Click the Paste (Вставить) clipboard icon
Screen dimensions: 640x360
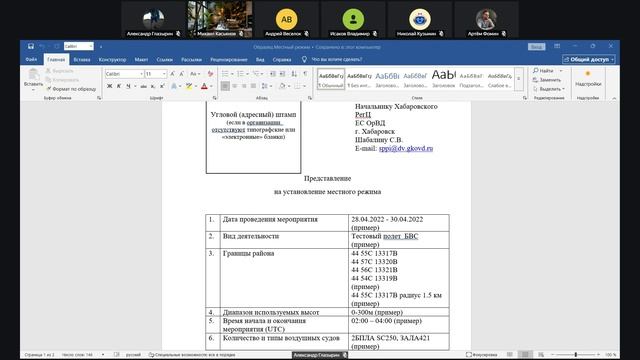(x=33, y=75)
